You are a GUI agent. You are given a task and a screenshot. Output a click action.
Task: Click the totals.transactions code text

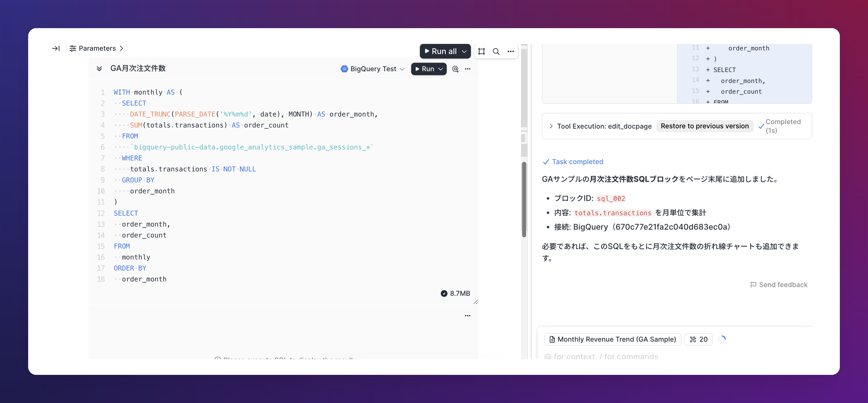click(x=613, y=213)
